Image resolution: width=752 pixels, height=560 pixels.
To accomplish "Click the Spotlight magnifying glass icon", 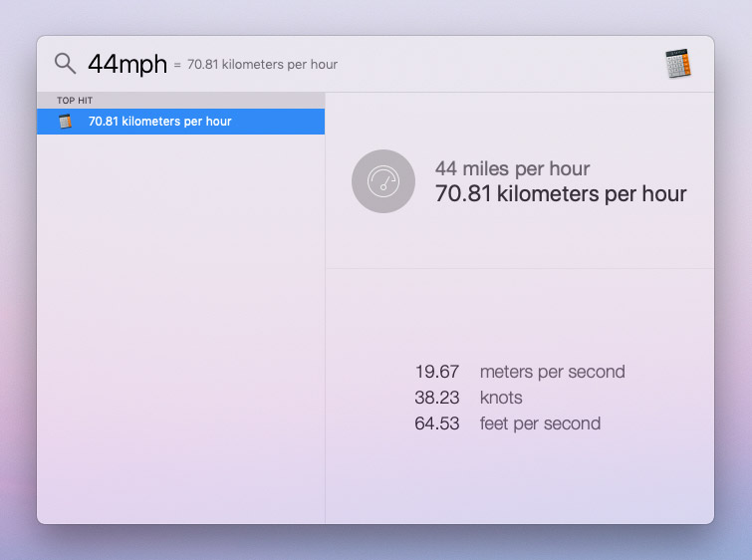I will click(65, 64).
